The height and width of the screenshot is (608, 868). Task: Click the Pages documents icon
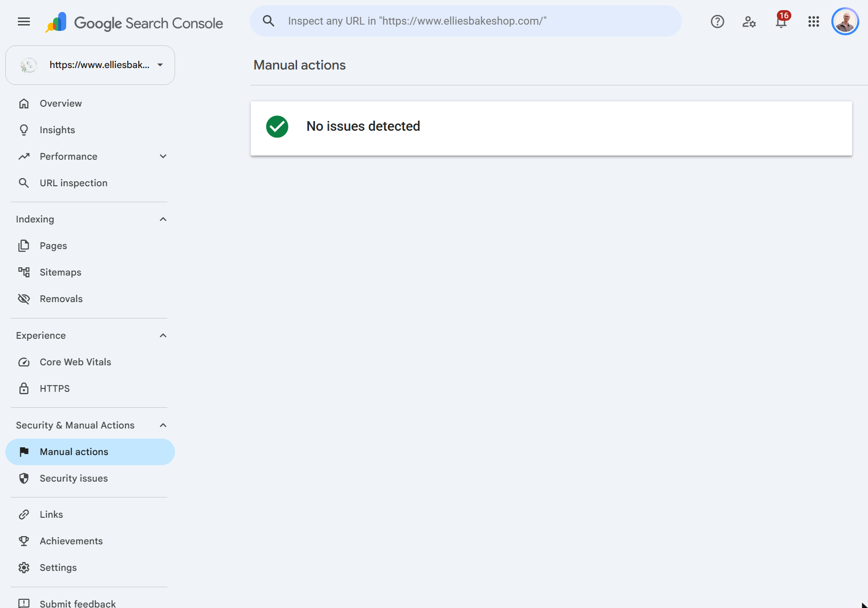coord(24,246)
